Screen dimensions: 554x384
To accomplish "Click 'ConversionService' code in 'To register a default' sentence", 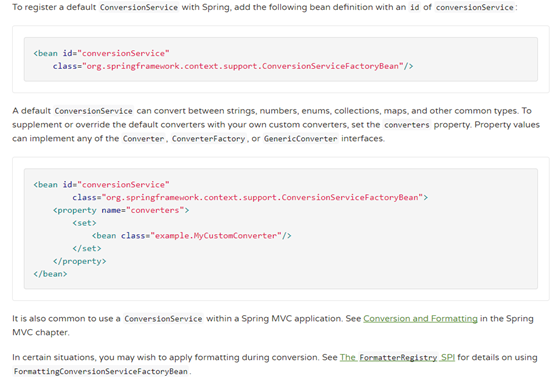I will click(139, 7).
